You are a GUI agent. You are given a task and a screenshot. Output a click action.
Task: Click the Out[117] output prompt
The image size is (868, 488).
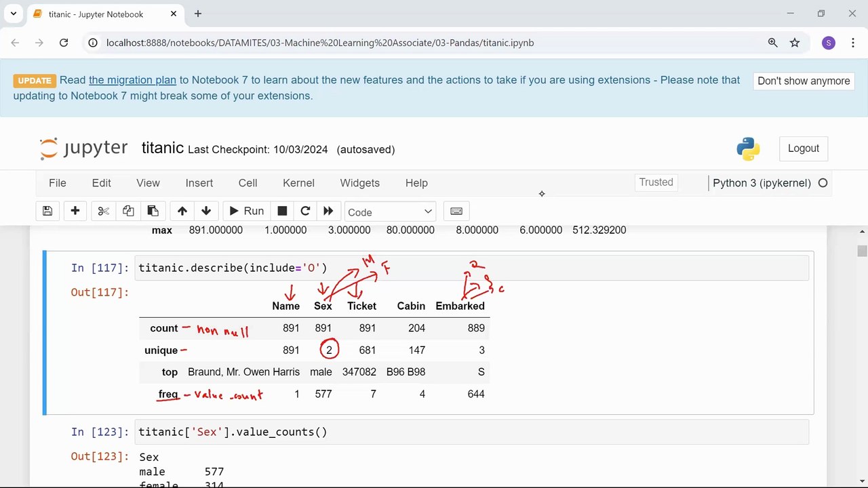tap(100, 292)
